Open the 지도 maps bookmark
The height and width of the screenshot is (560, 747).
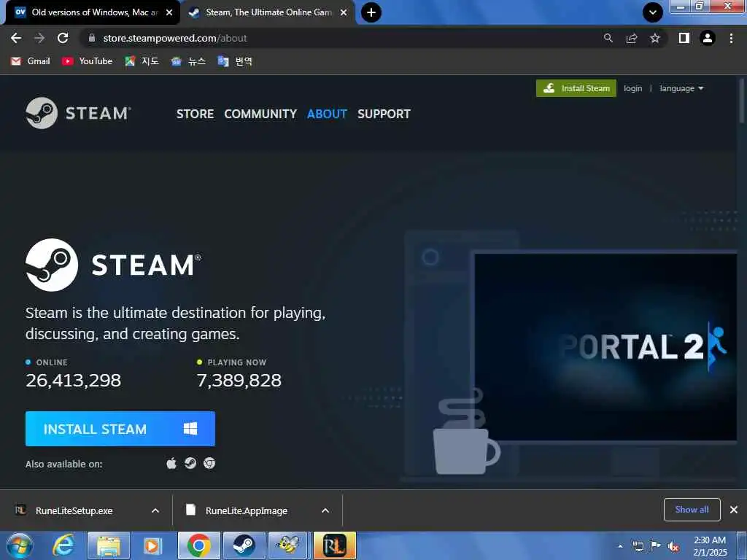point(142,61)
